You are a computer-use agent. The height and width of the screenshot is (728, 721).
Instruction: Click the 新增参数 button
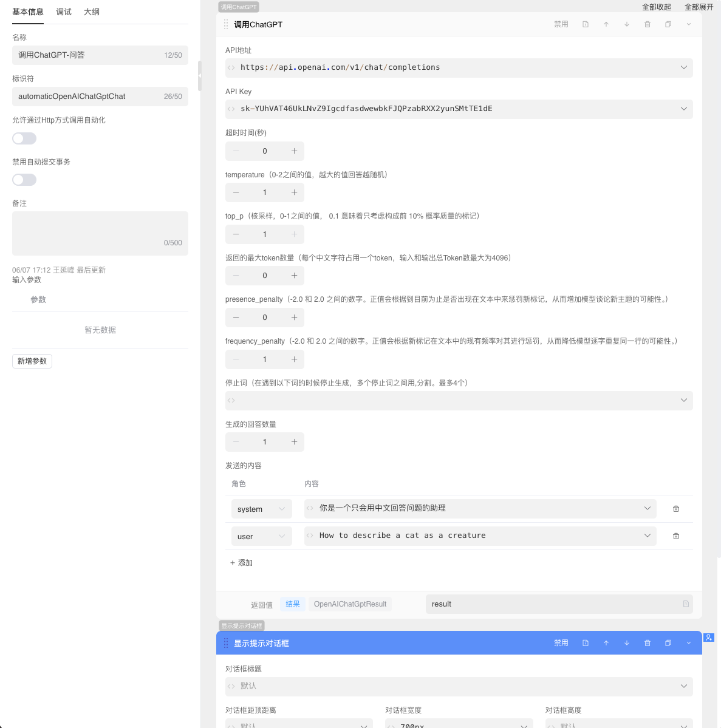(x=32, y=361)
